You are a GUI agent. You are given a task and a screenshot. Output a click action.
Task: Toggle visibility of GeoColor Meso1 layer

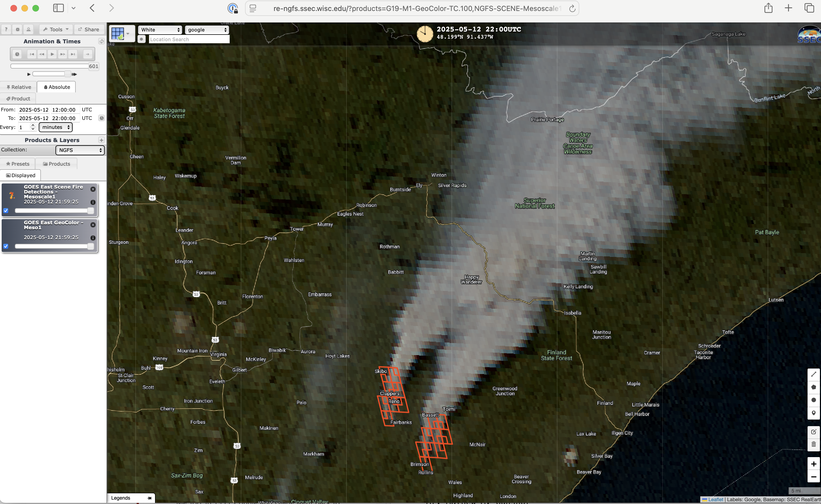click(6, 246)
